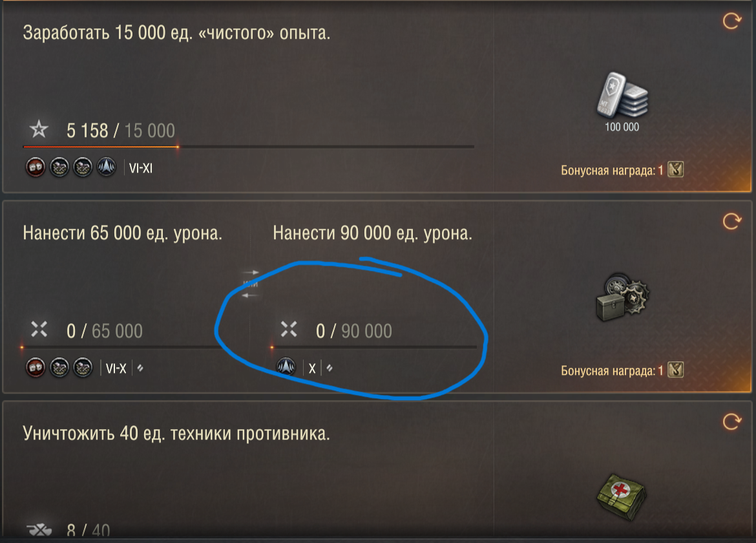Viewport: 756px width, 543px height.
Task: Select the 'Нанести 90 000 ед. урона' condition
Action: 373,233
